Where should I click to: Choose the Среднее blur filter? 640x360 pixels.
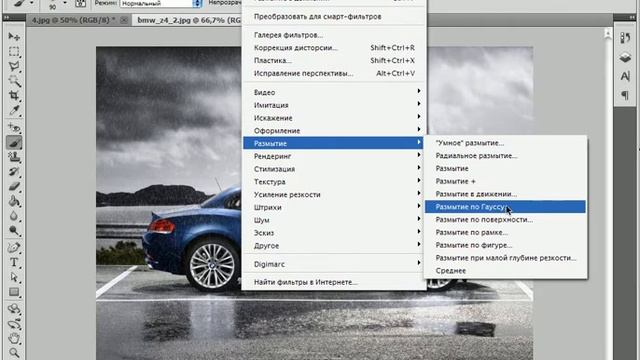[505, 271]
